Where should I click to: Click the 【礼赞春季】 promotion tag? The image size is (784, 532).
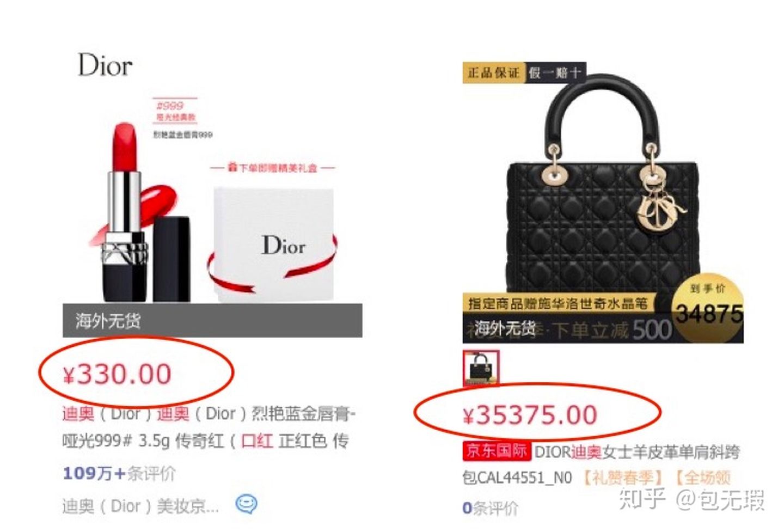622,478
